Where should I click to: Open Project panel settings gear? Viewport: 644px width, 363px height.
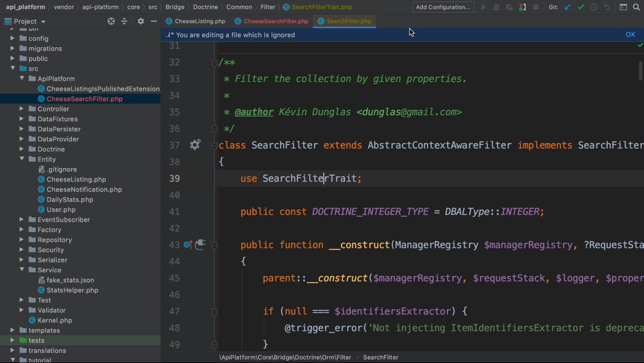pyautogui.click(x=141, y=22)
